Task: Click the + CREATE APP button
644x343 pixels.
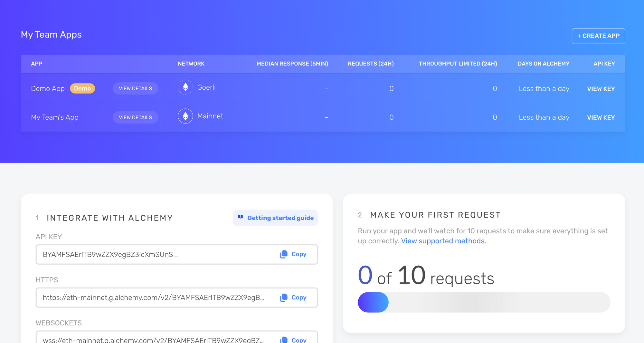Action: click(x=598, y=36)
